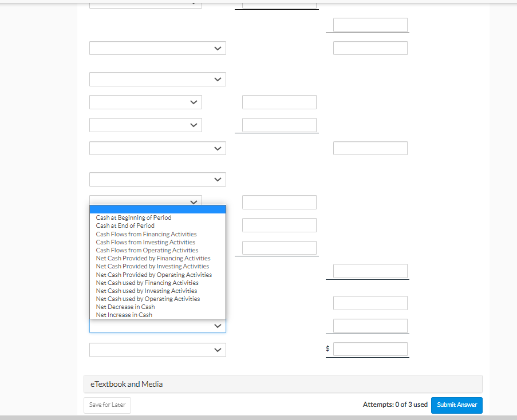517x420 pixels.
Task: Click the Save for Later button
Action: [107, 405]
